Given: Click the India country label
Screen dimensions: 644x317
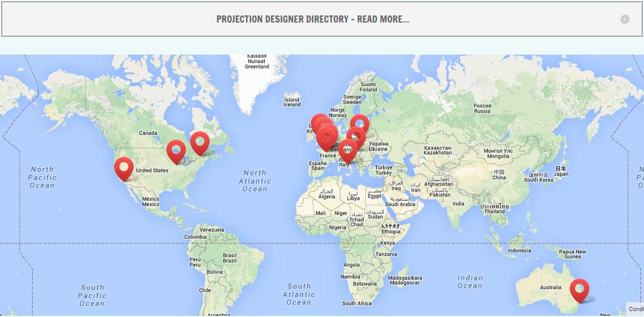Looking at the screenshot, I should [459, 204].
